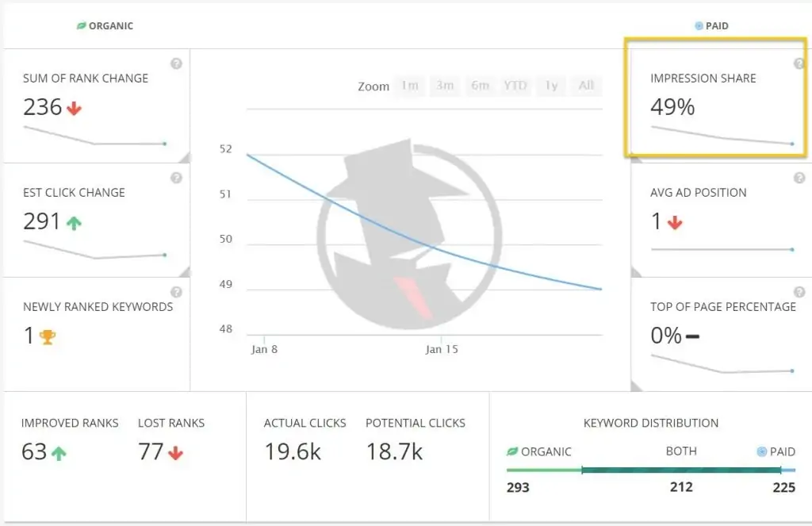Zoom chart to All data
The width and height of the screenshot is (812, 526).
pyautogui.click(x=586, y=86)
